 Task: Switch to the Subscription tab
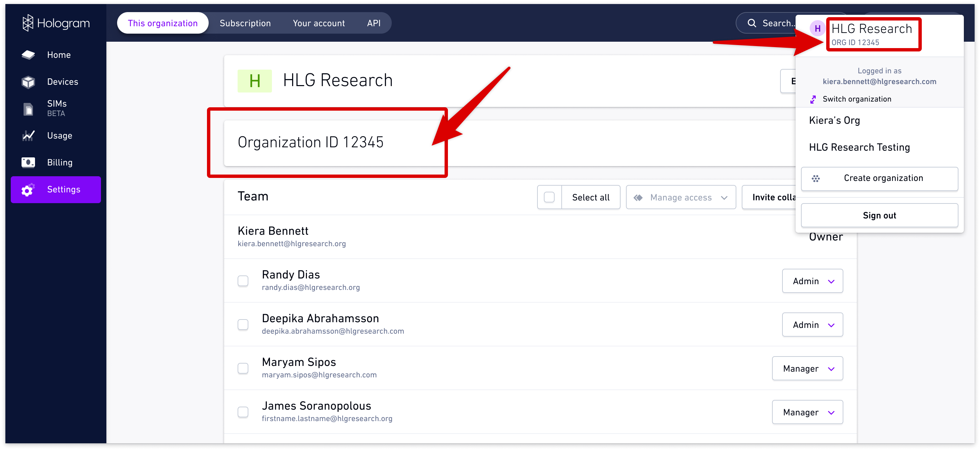pyautogui.click(x=245, y=23)
